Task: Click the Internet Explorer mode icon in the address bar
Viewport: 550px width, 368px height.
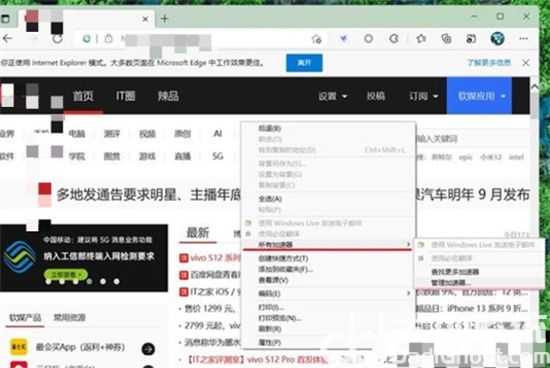Action: click(x=86, y=39)
